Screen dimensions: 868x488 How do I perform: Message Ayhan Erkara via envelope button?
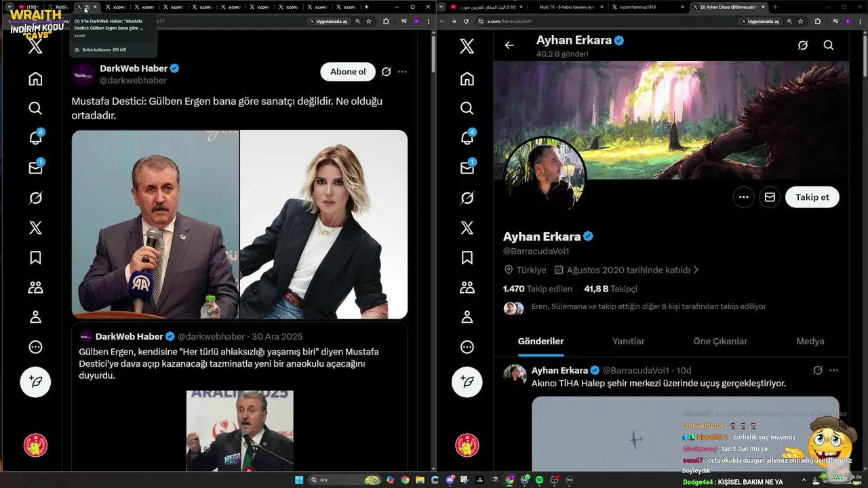pos(770,197)
